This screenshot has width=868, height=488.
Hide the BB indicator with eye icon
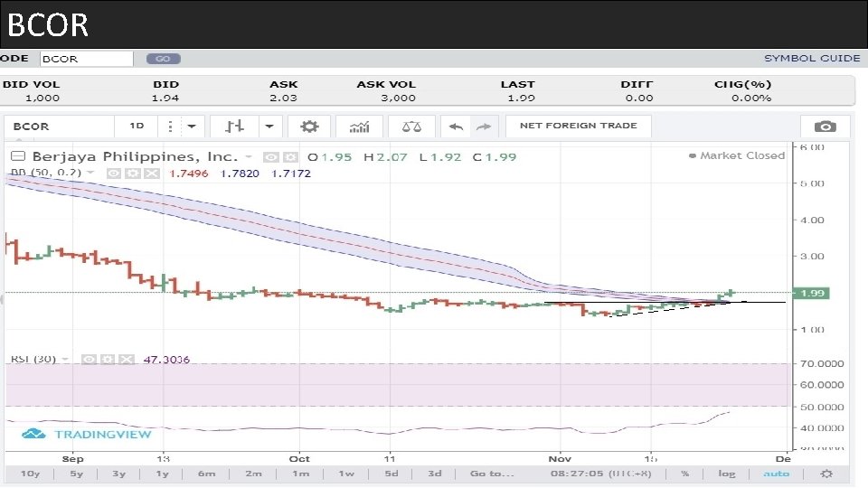tap(113, 174)
